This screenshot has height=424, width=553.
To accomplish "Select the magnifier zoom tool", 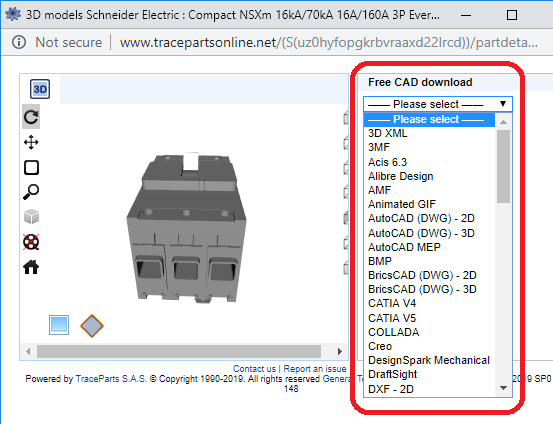I will click(31, 192).
